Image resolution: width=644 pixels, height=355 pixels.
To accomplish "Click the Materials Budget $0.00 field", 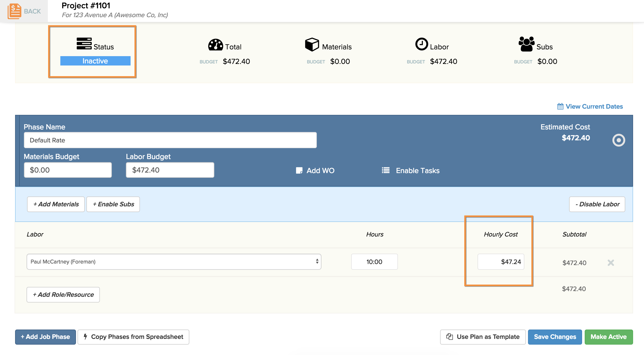I will point(68,170).
